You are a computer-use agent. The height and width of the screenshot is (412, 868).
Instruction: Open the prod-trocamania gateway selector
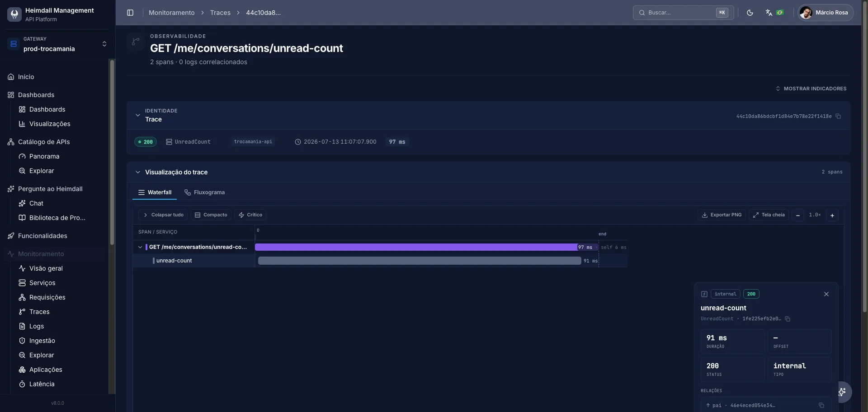point(58,44)
